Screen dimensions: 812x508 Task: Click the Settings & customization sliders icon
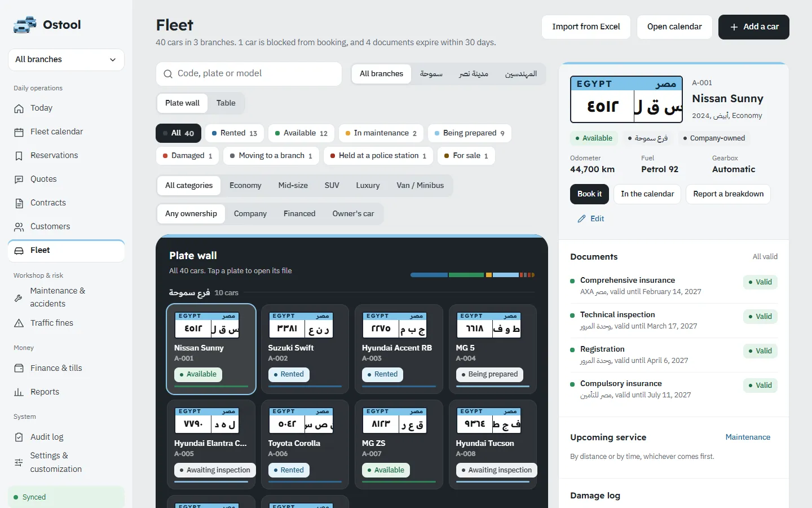(19, 462)
